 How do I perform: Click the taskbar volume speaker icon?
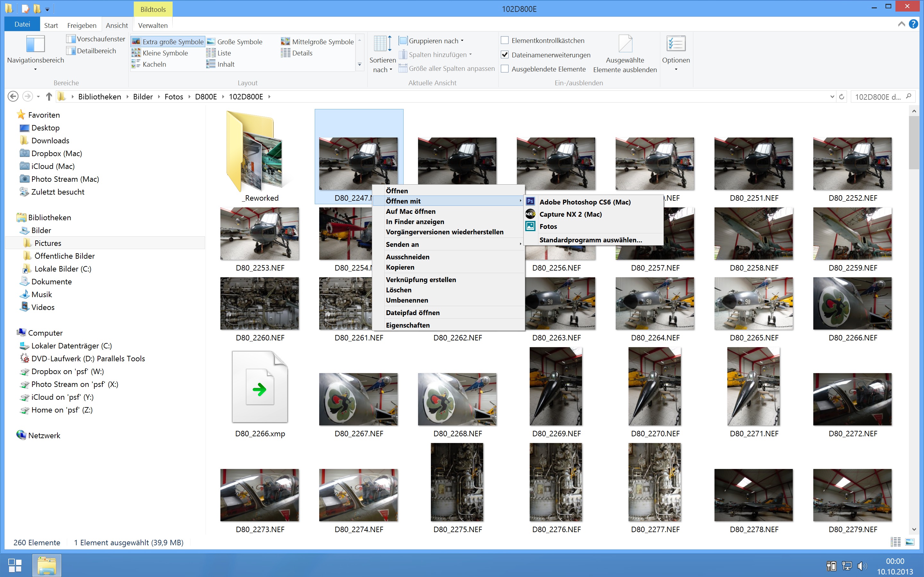(x=861, y=565)
